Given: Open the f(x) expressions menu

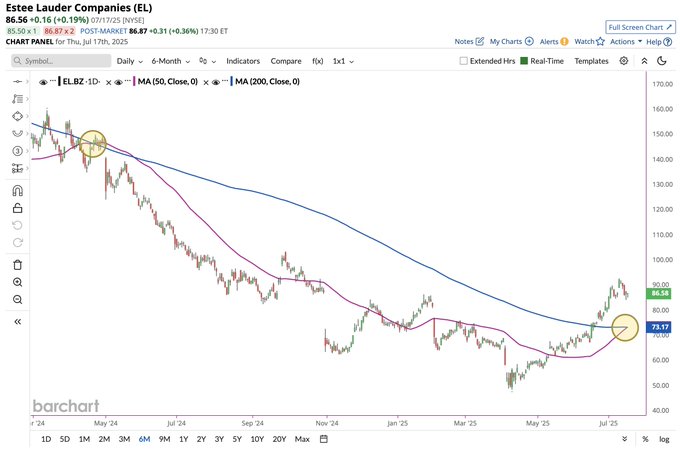Looking at the screenshot, I should [x=317, y=61].
